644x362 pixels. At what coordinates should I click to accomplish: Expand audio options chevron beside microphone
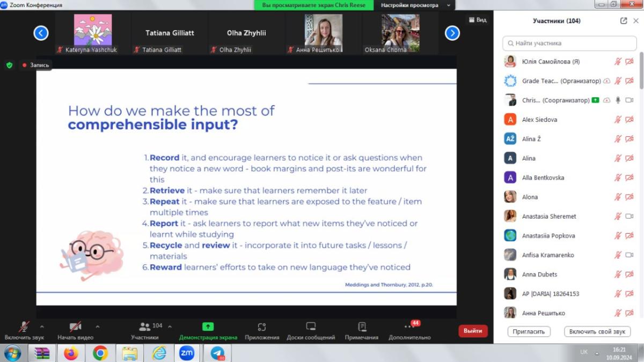click(42, 326)
